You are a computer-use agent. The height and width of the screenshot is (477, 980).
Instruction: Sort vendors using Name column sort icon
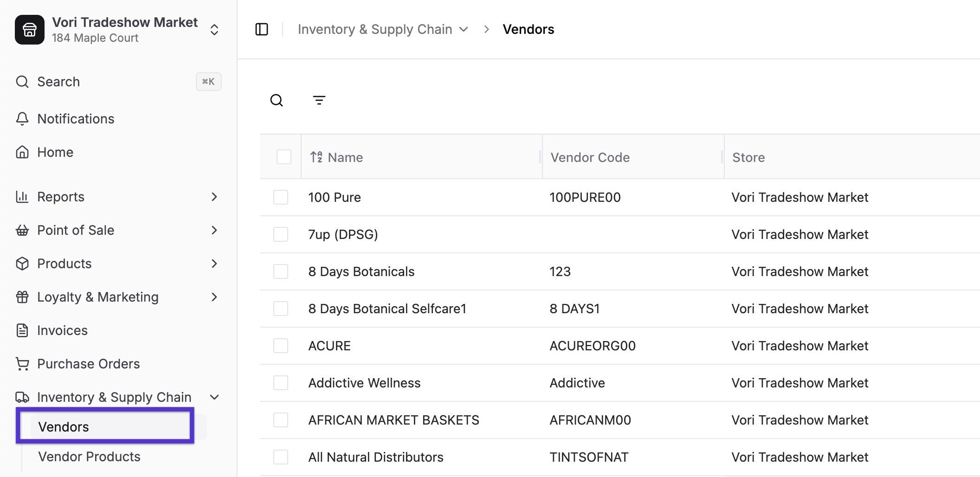click(316, 157)
